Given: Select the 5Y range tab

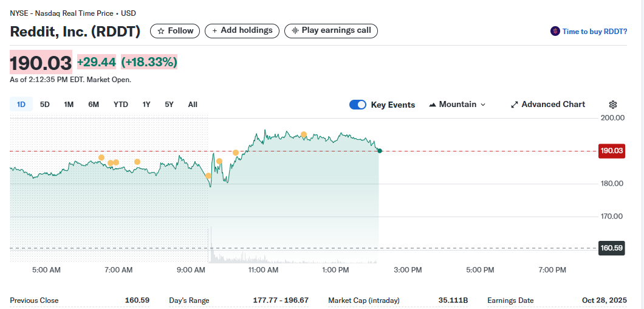Looking at the screenshot, I should 170,105.
